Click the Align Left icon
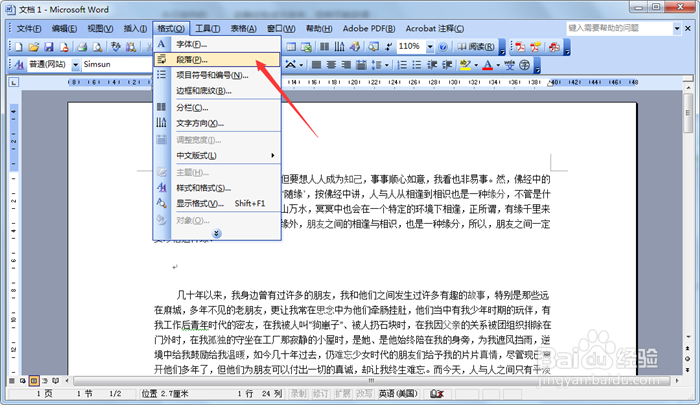Screen dimensions: 700x405 [x=317, y=65]
